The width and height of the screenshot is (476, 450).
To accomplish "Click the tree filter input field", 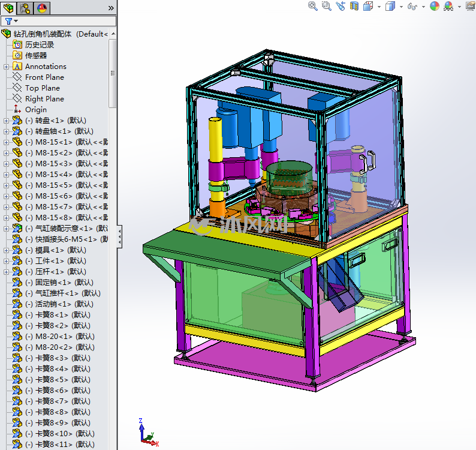I will [59, 21].
